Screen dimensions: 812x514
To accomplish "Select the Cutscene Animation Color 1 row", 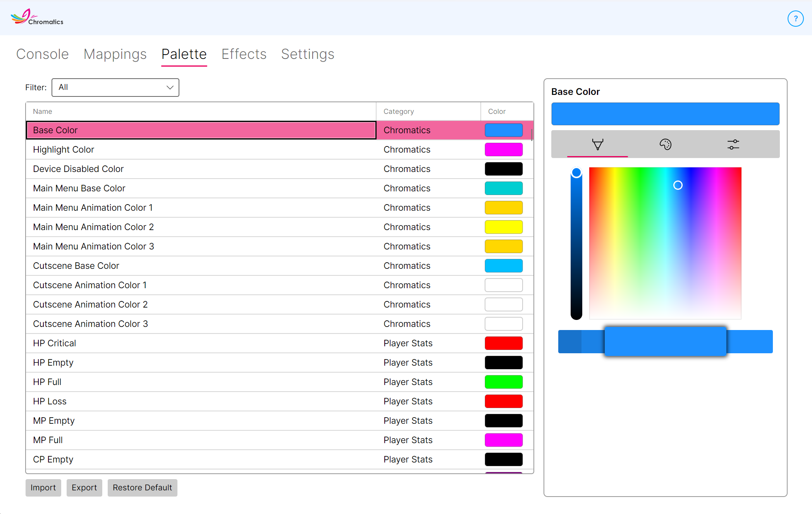I will [x=280, y=285].
